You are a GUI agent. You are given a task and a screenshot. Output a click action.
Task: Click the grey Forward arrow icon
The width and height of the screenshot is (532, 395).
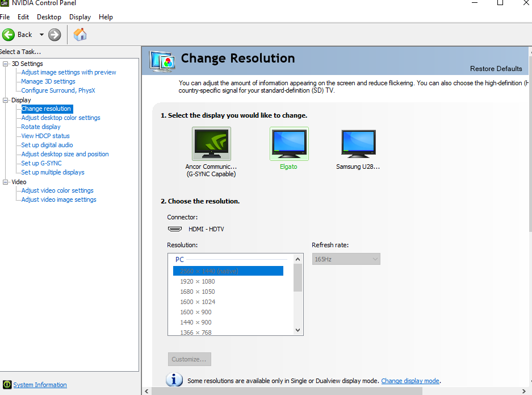55,35
